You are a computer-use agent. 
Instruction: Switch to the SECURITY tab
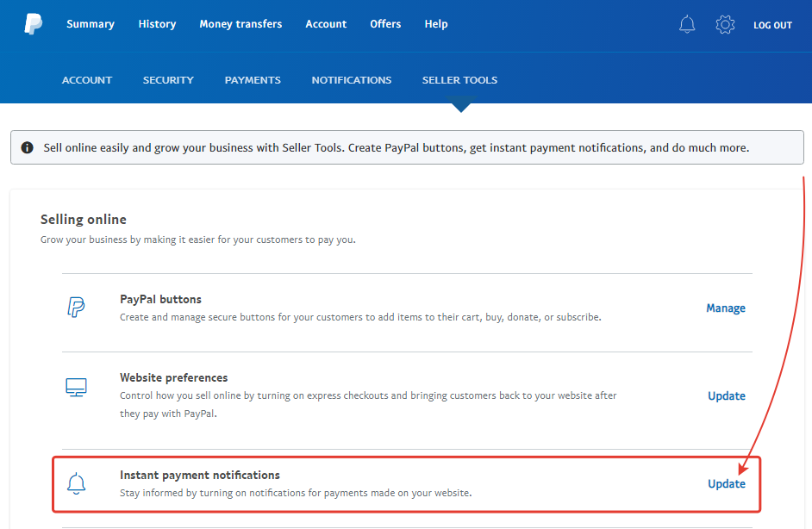click(x=168, y=80)
